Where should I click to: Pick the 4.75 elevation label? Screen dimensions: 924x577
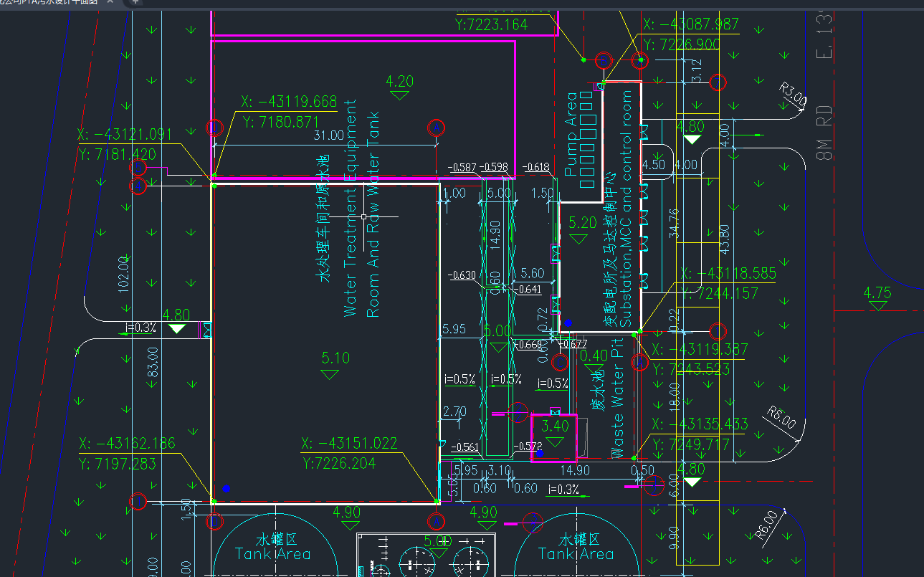877,293
